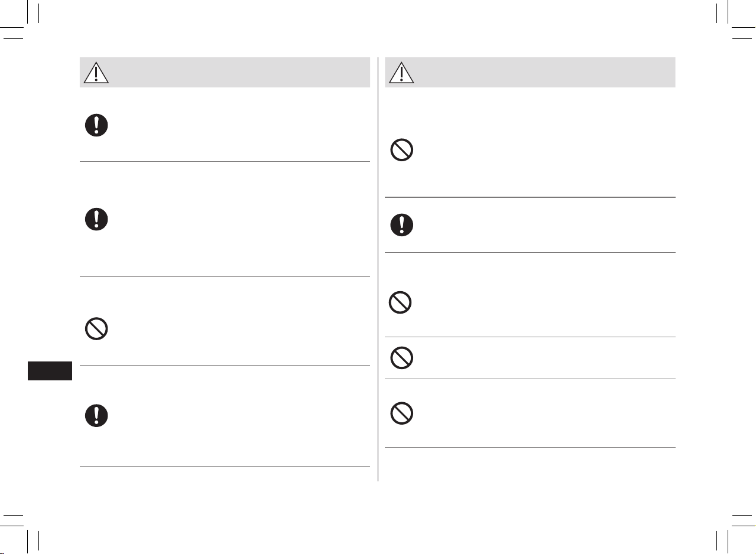Click the thick divider above right column exclamation icon
Image resolution: width=756 pixels, height=554 pixels.
(x=530, y=197)
